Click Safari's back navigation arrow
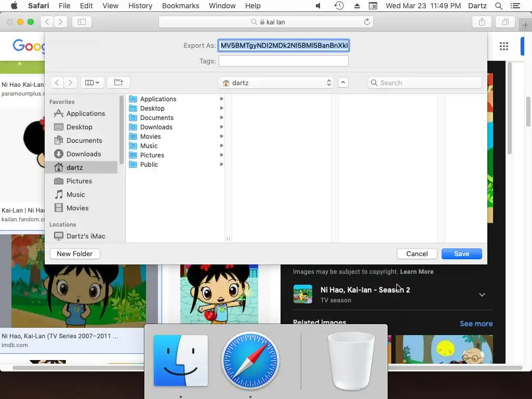532x399 pixels. [47, 22]
